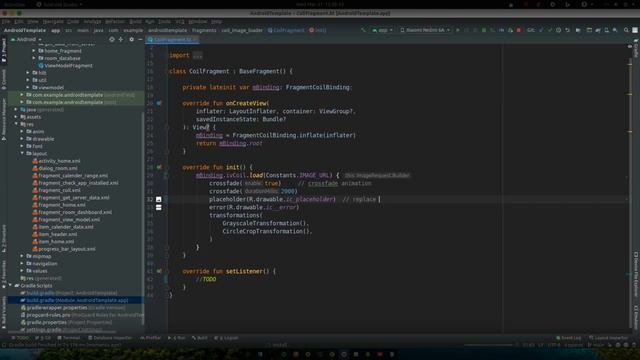Open the Project tool window side tab
This screenshot has width=640, height=360.
click(4, 50)
